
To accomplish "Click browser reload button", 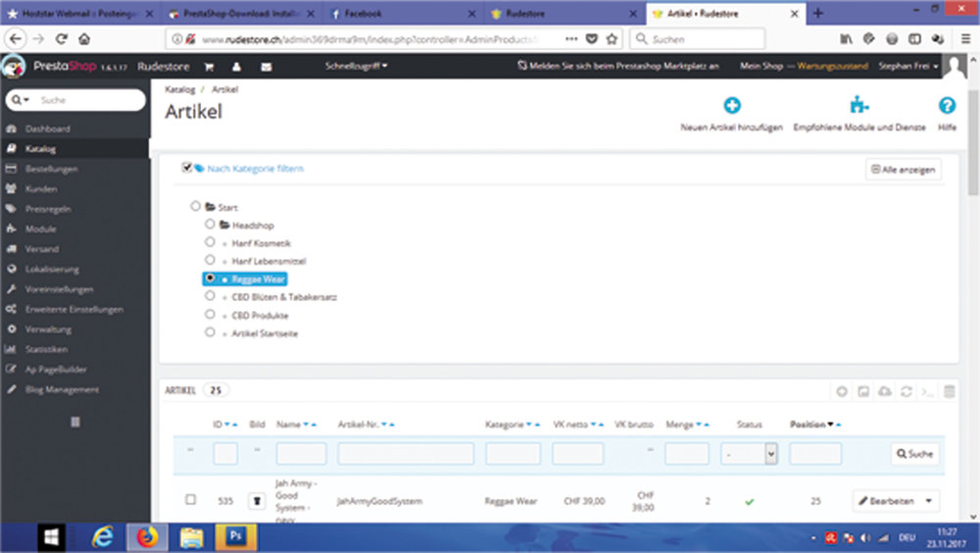I will coord(61,39).
